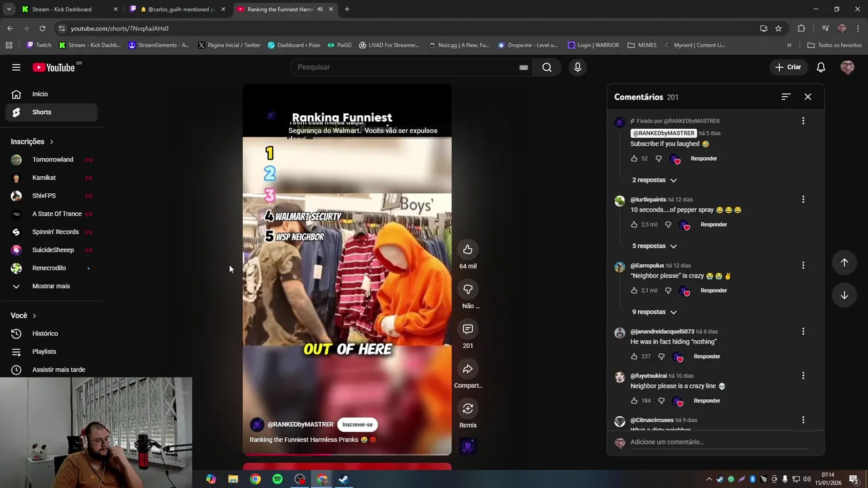Go to previous Short with up arrow
This screenshot has height=488, width=868.
point(844,262)
